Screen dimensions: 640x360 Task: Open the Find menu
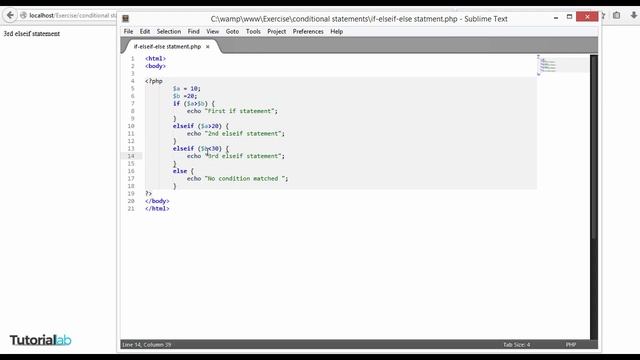(193, 31)
